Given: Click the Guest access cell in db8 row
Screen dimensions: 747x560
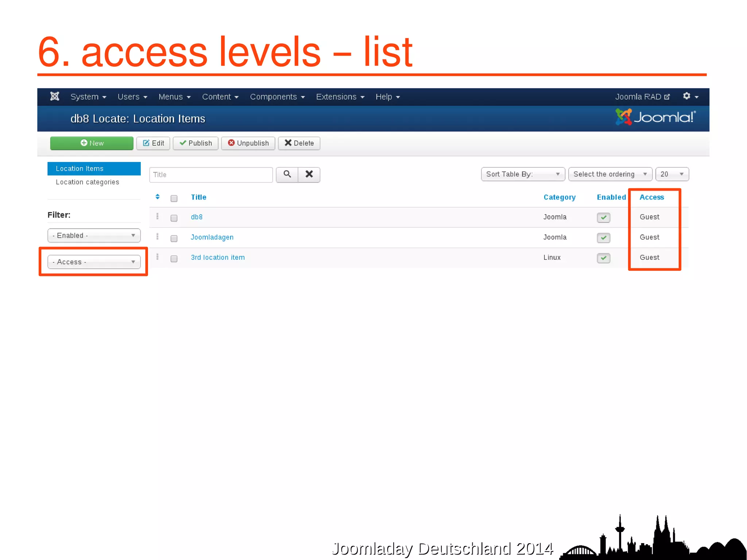Looking at the screenshot, I should [x=650, y=217].
